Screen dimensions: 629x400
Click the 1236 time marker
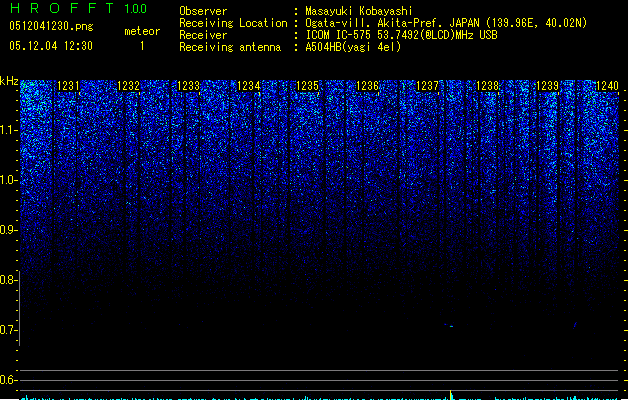367,86
